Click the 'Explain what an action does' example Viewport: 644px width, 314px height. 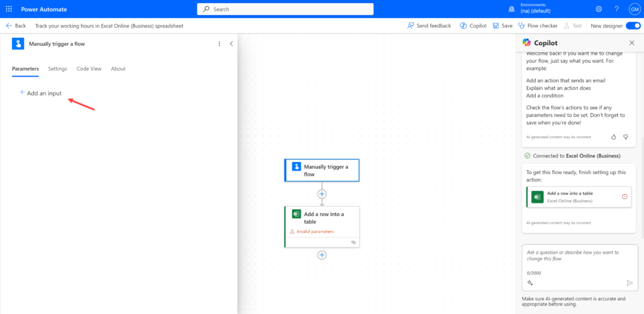(x=558, y=88)
